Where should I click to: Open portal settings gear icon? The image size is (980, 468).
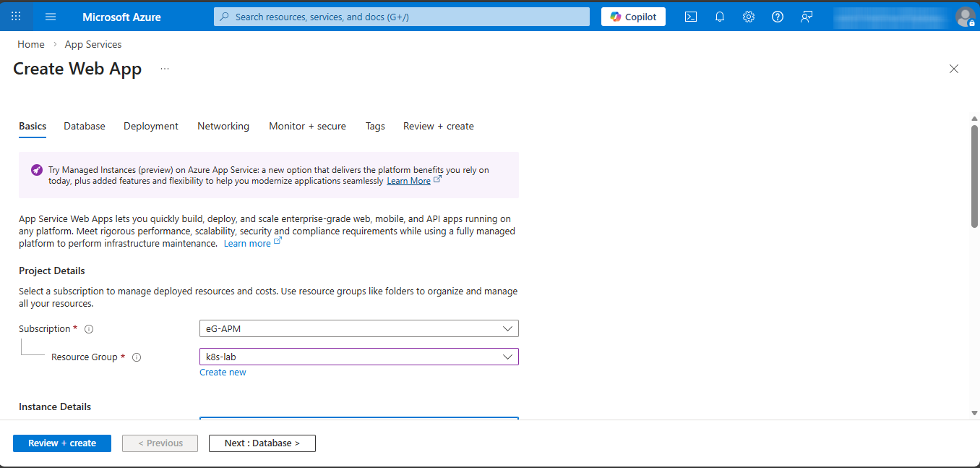pos(749,17)
